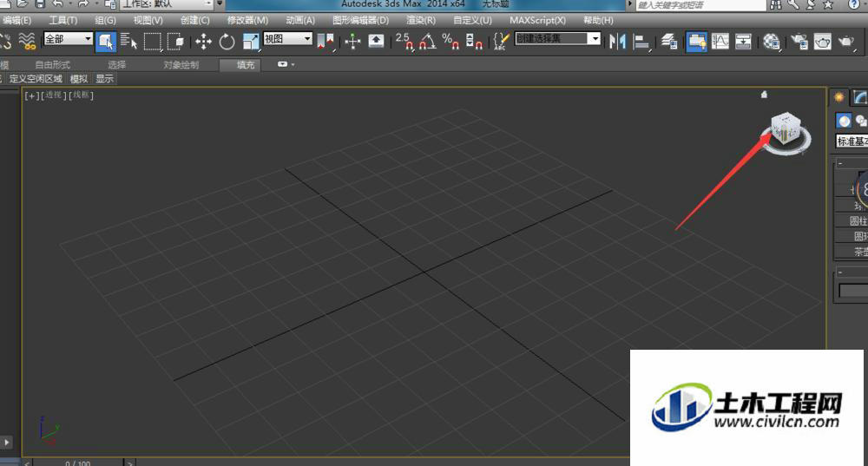Open the 渲染(R) menu

421,20
